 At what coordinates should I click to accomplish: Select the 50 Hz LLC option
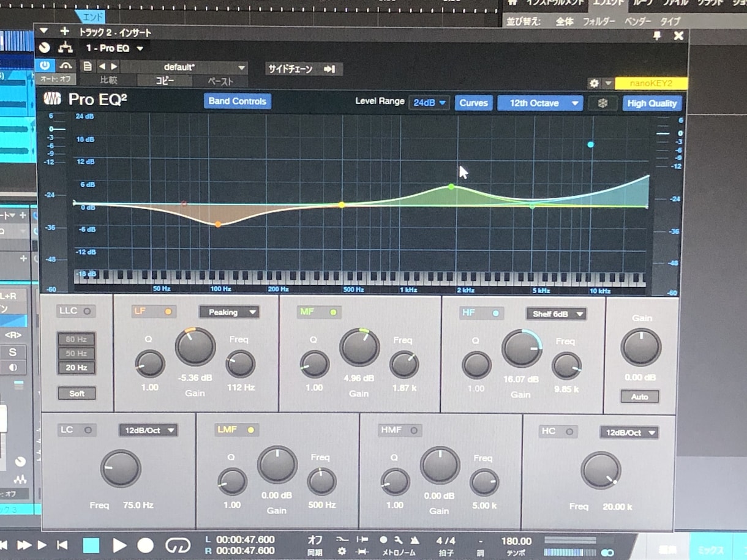click(x=77, y=353)
